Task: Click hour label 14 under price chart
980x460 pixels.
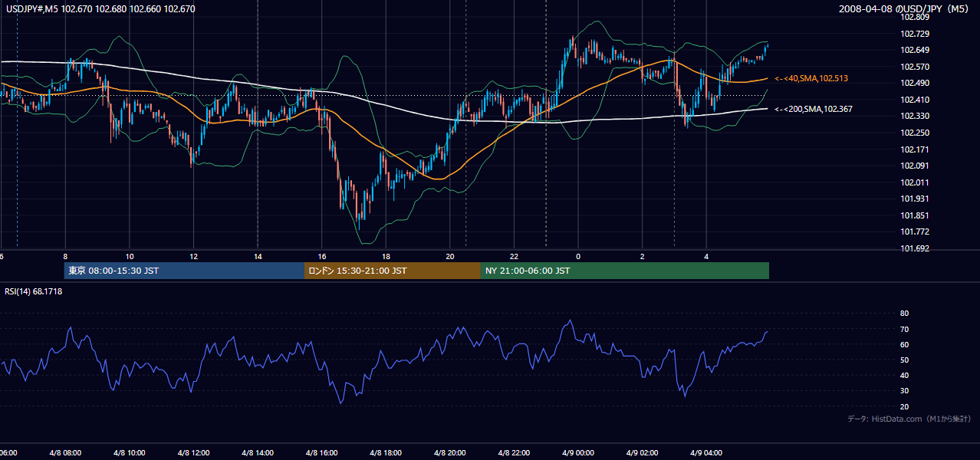Action: [x=258, y=256]
